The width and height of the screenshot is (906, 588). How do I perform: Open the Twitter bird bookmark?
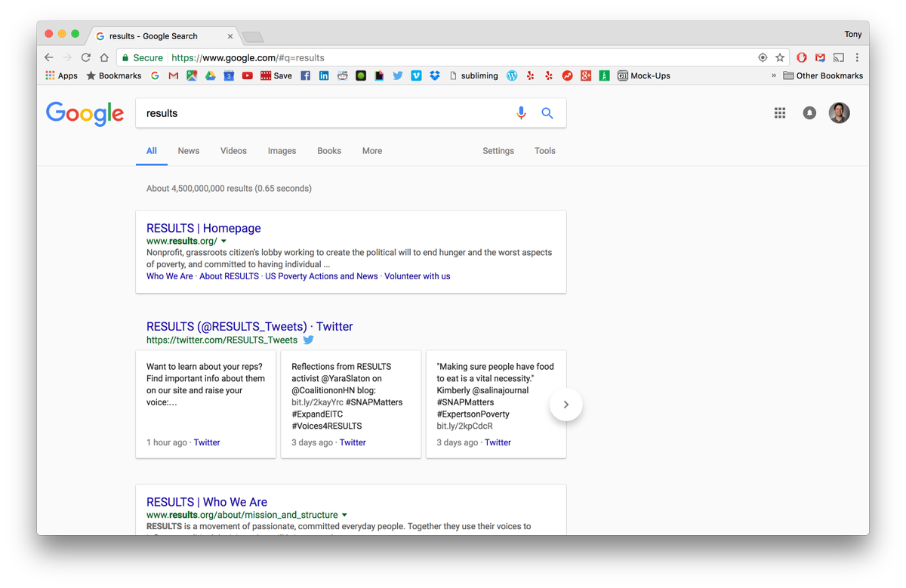398,75
